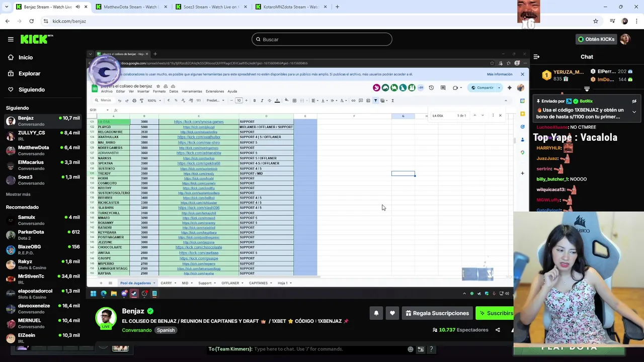Add a new sheet with plus icon

click(101, 283)
